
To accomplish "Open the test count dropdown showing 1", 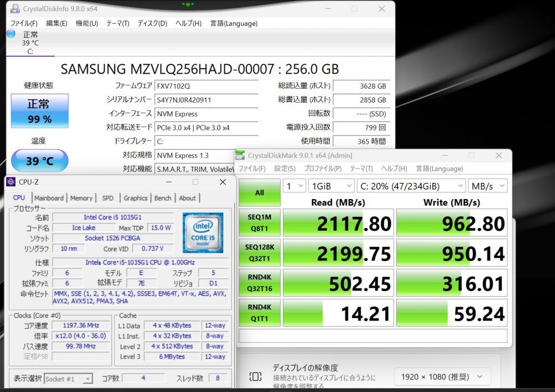I will pyautogui.click(x=294, y=186).
